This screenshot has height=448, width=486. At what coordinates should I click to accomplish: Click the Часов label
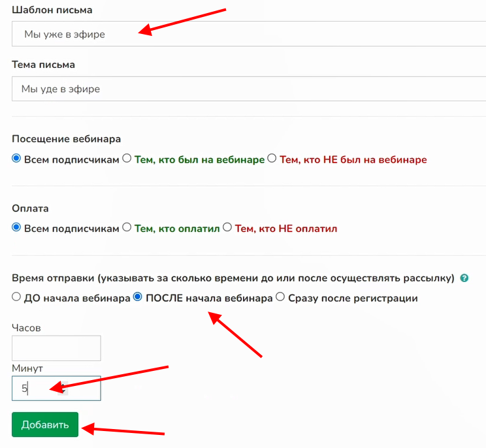click(26, 328)
